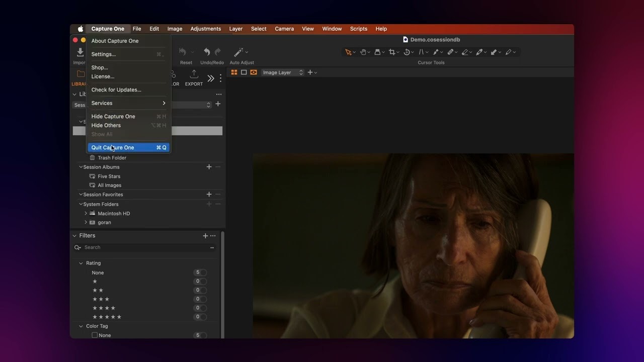
Task: Add a new layer with plus icon
Action: pos(310,72)
